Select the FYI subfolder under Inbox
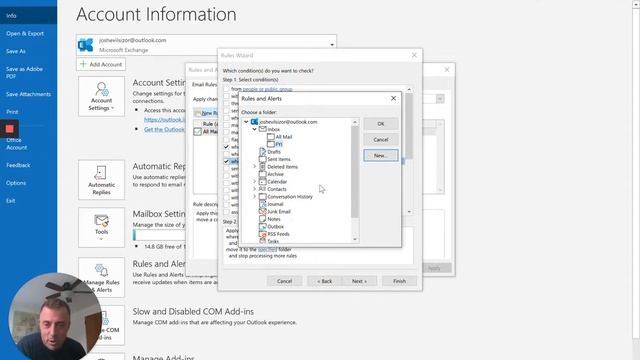The image size is (640, 360). pyautogui.click(x=279, y=144)
